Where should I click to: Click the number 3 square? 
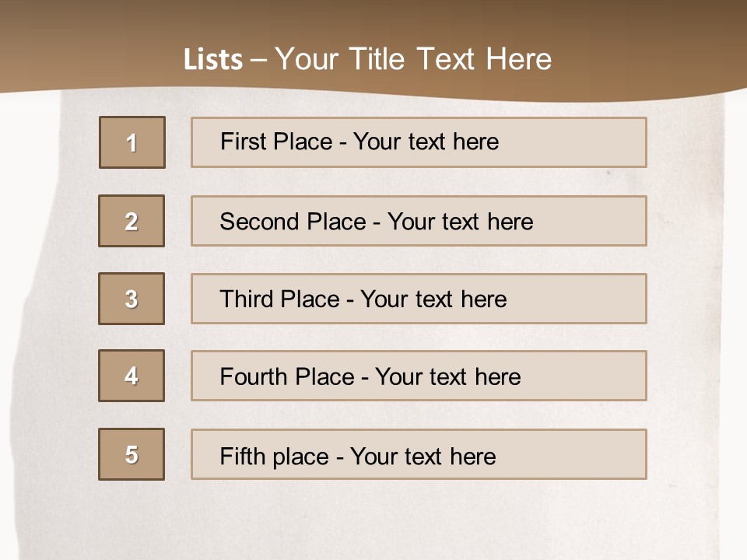[x=132, y=299]
